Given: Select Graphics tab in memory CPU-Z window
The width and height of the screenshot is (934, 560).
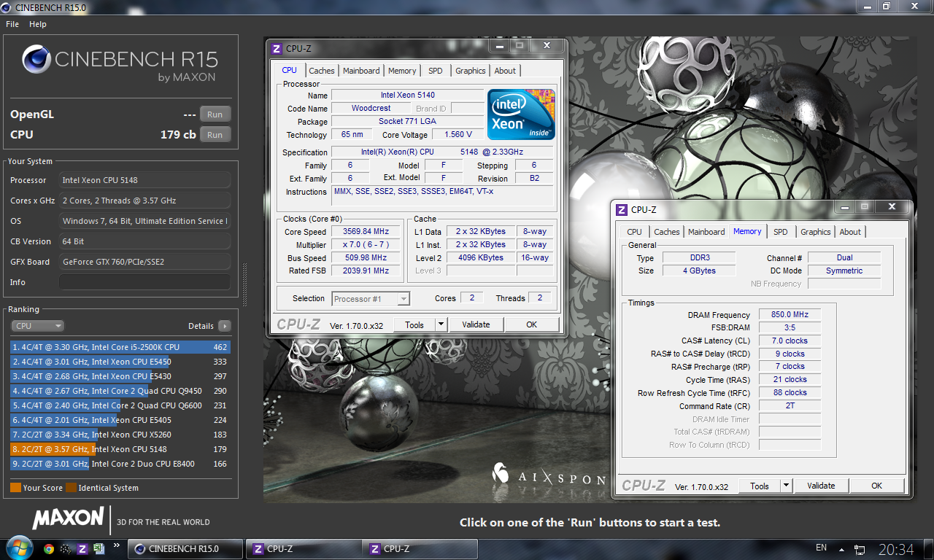Looking at the screenshot, I should click(815, 232).
